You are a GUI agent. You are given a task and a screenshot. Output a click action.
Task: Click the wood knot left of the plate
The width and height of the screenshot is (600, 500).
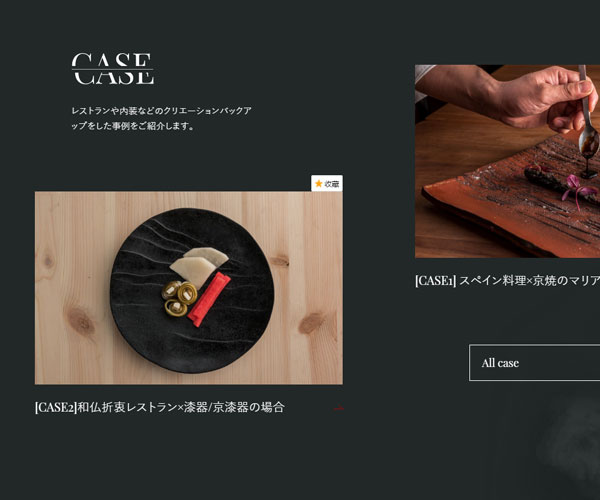click(x=80, y=321)
